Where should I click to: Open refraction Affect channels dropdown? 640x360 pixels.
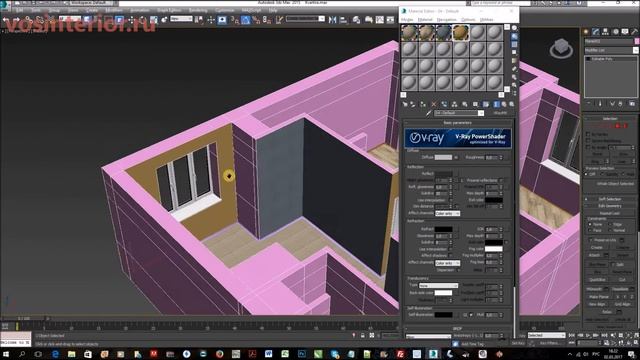[447, 263]
